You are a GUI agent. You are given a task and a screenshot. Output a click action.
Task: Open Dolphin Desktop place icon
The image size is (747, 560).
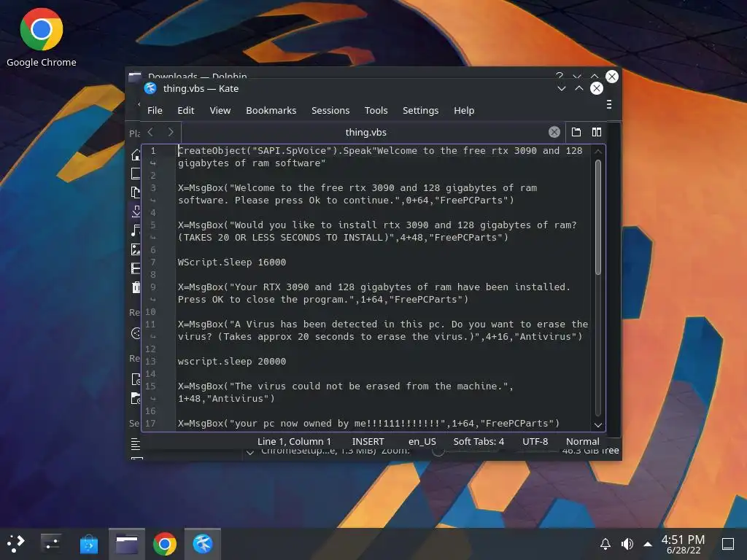(x=136, y=174)
